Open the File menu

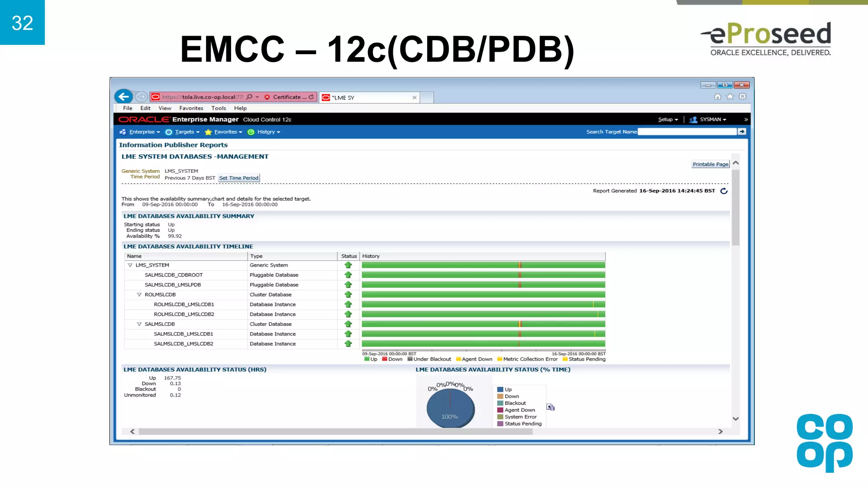(x=128, y=108)
